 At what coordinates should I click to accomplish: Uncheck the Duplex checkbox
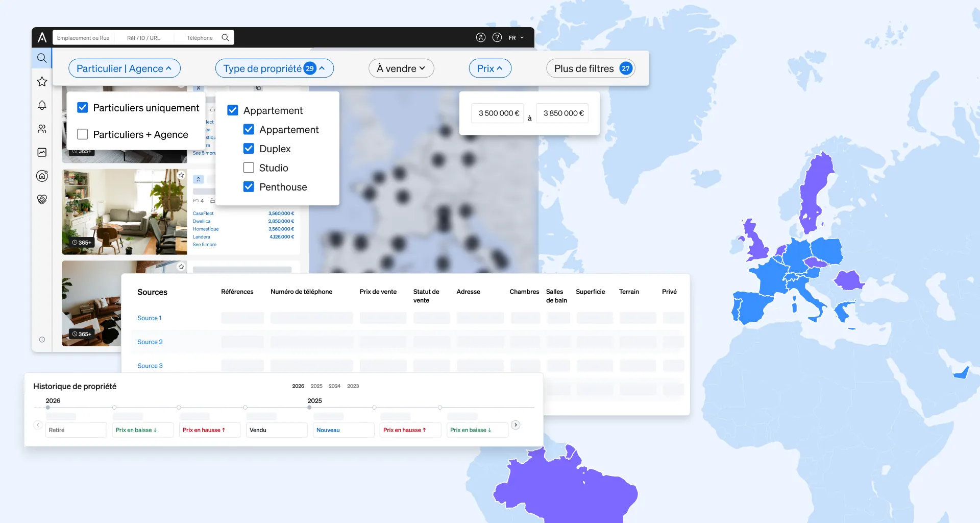click(249, 149)
